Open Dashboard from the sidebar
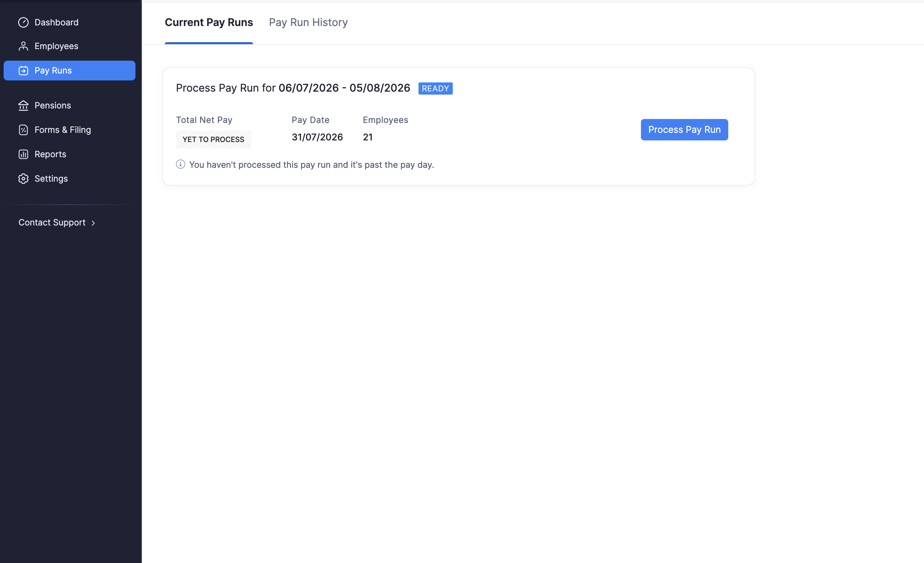Screen dimensions: 924x563 (70, 22)
